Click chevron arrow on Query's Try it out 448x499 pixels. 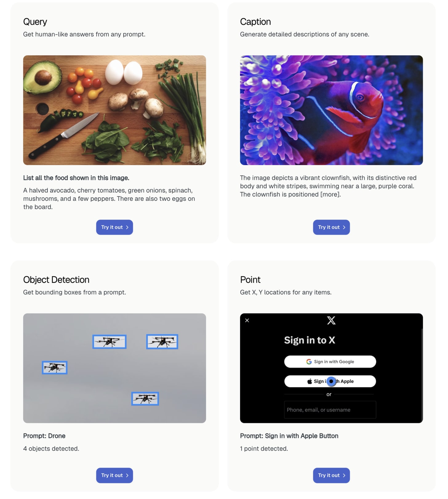coord(127,227)
